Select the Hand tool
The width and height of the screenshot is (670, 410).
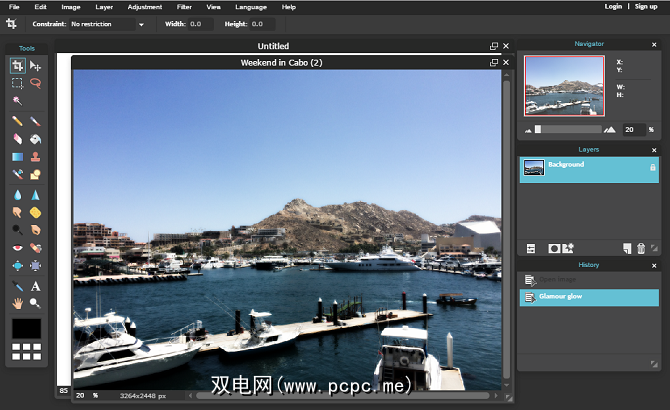(x=18, y=304)
